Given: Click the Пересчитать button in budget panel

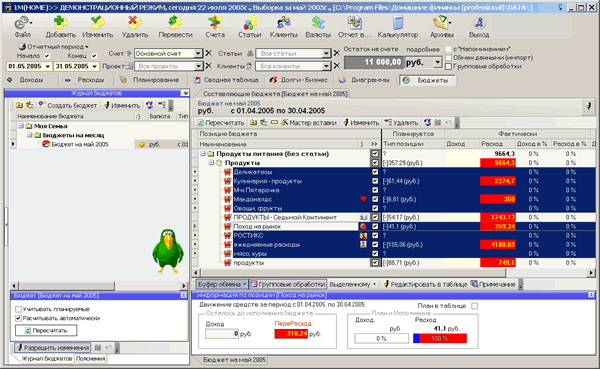Looking at the screenshot, I should (x=46, y=330).
